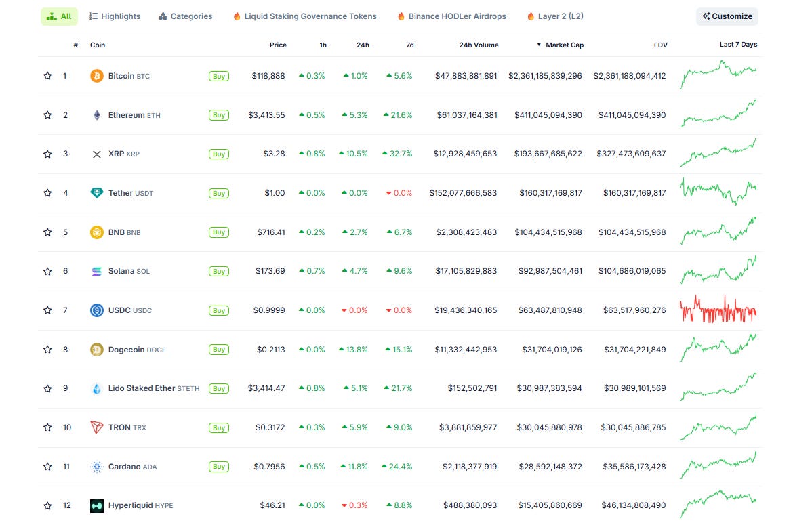Click Buy button in BNB row
The width and height of the screenshot is (812, 523).
[x=218, y=232]
